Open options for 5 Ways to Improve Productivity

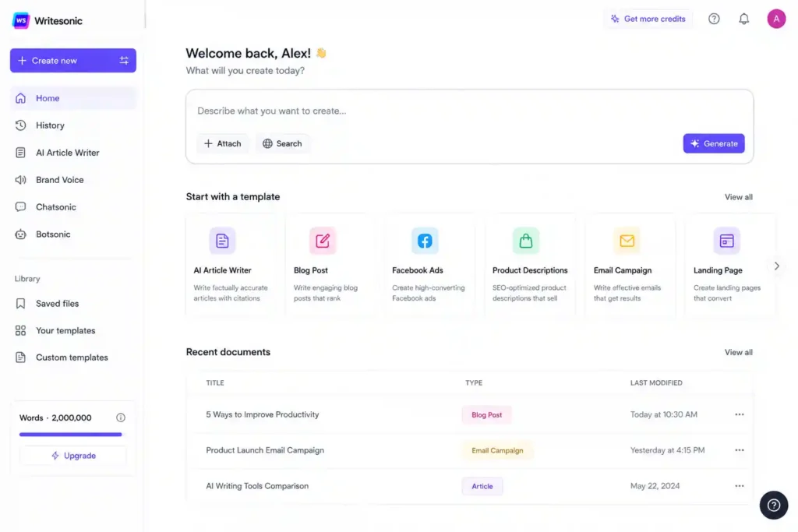point(739,414)
